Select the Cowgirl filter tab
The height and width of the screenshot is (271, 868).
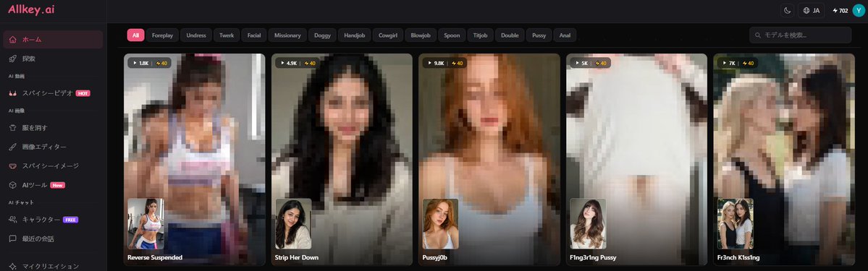tap(387, 35)
